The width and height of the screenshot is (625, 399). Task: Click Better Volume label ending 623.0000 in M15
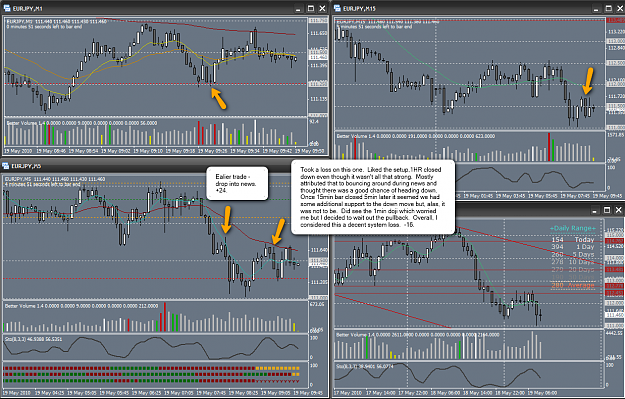[x=416, y=136]
